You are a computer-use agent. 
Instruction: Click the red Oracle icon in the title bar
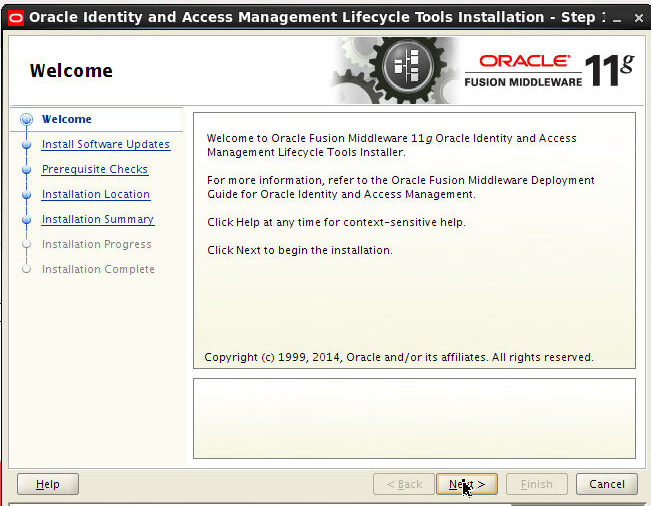point(16,18)
